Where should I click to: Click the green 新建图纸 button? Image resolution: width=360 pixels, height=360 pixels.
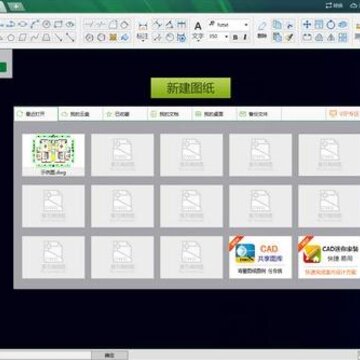pyautogui.click(x=190, y=88)
